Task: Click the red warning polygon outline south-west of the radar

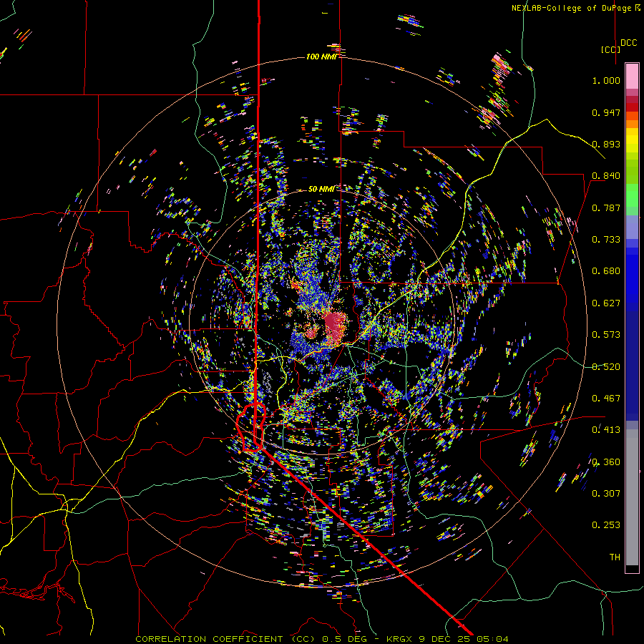Action: pyautogui.click(x=251, y=427)
